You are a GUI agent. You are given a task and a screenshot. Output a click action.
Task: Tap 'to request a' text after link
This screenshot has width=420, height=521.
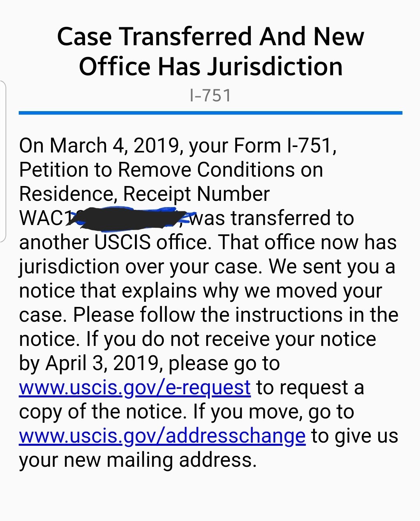[x=310, y=388]
